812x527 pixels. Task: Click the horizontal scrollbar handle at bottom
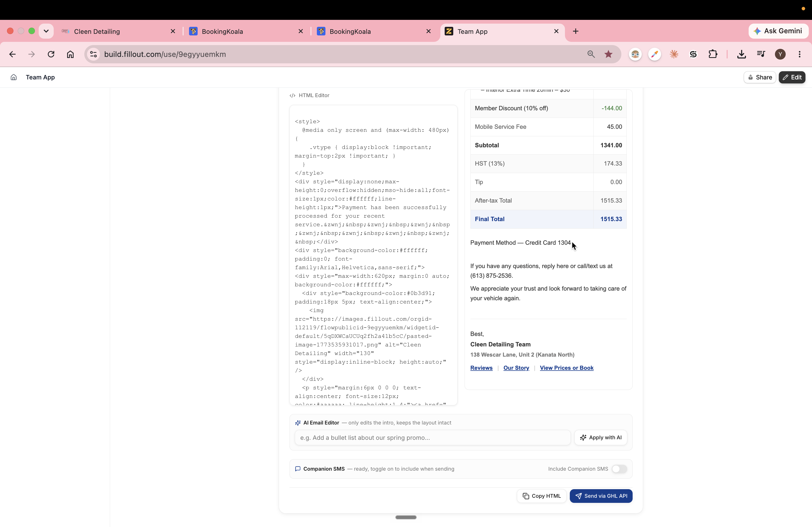(x=406, y=517)
